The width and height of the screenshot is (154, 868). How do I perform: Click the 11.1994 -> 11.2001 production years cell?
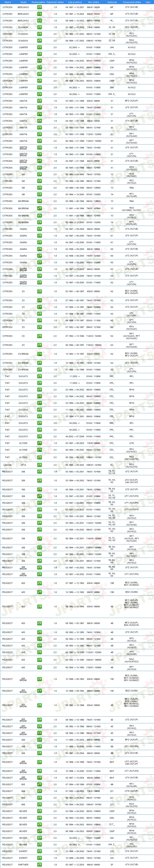(75, 416)
